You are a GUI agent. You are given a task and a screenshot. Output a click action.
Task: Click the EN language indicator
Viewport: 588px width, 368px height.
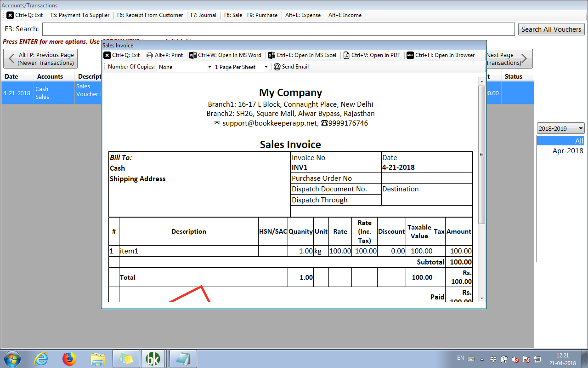pyautogui.click(x=460, y=358)
